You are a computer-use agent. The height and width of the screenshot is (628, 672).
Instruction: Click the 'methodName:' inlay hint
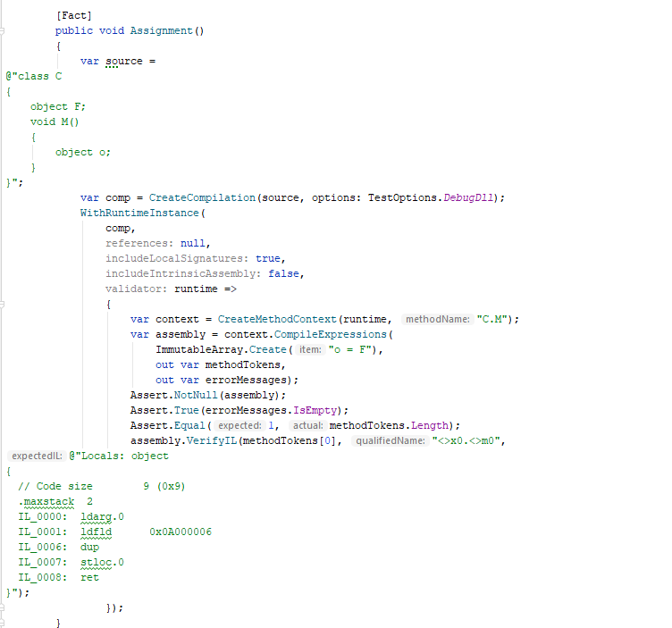tap(438, 320)
